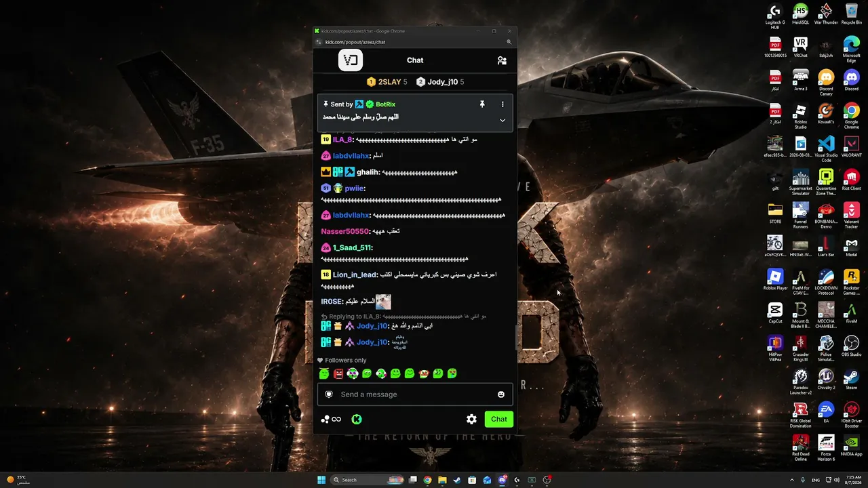The image size is (868, 488).
Task: Open Microsoft Edge desktop shortcut
Action: (852, 50)
